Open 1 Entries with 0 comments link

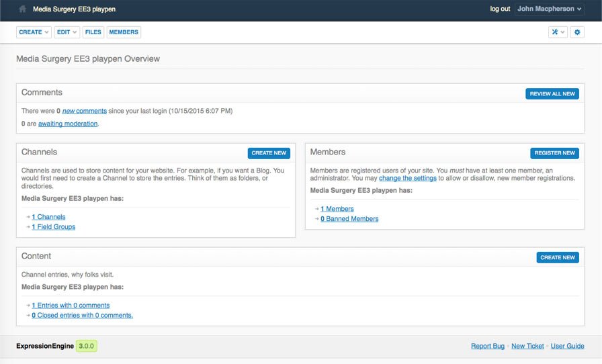pos(71,306)
